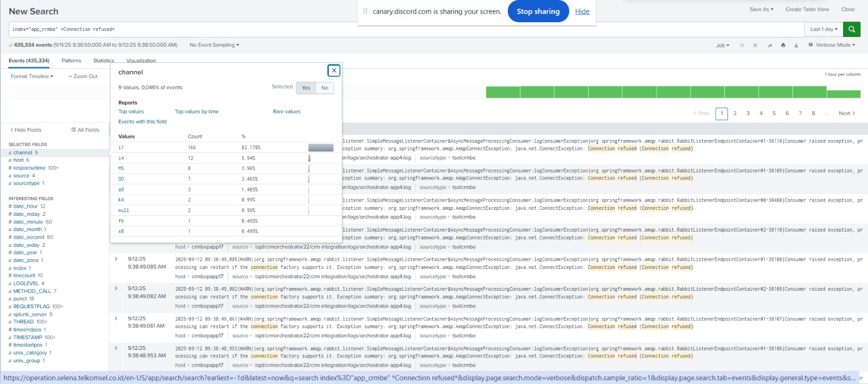This screenshot has height=384, width=868.
Task: Stop the search job
Action: [755, 46]
